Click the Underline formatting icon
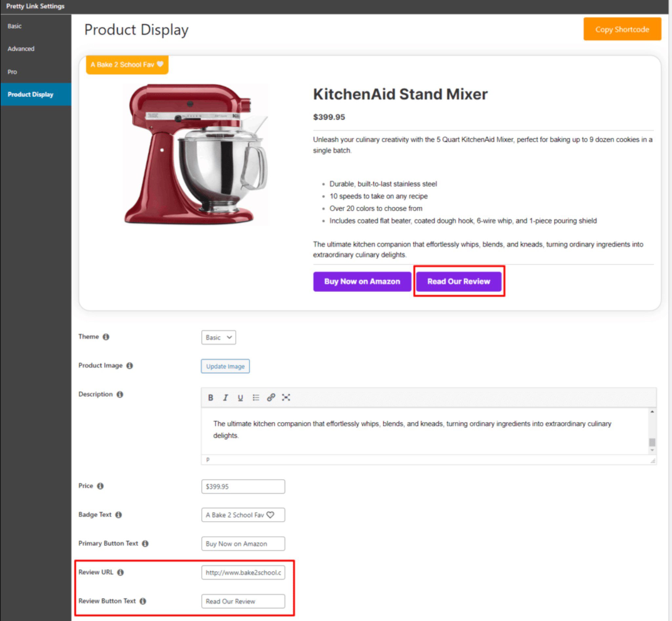 click(239, 398)
